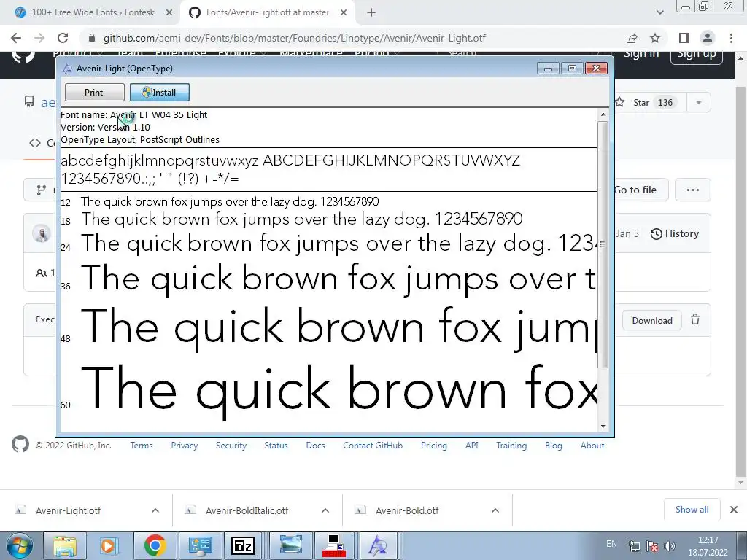Open the three-dots more options button
Image resolution: width=747 pixels, height=560 pixels.
pyautogui.click(x=693, y=190)
